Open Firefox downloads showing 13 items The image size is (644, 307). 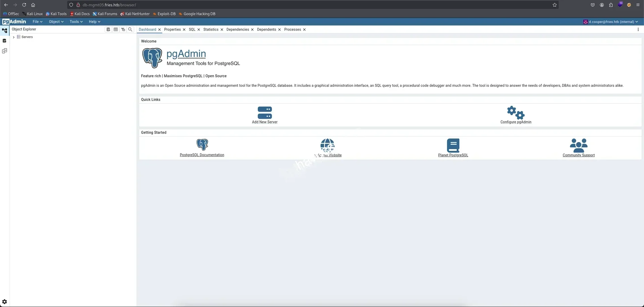click(620, 5)
